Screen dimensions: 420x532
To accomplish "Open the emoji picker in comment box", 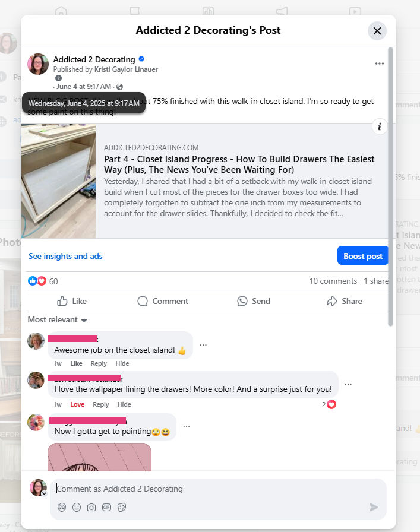I will 77,507.
